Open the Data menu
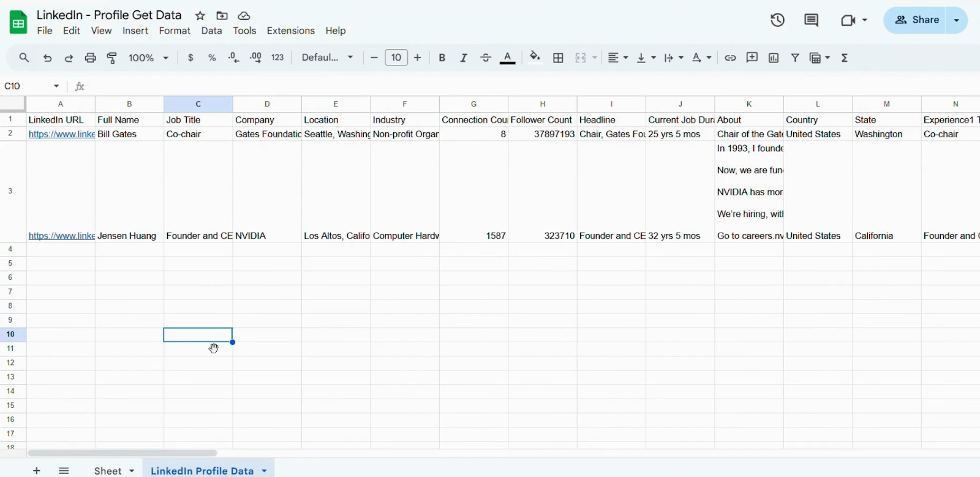Viewport: 980px width, 477px height. (211, 31)
